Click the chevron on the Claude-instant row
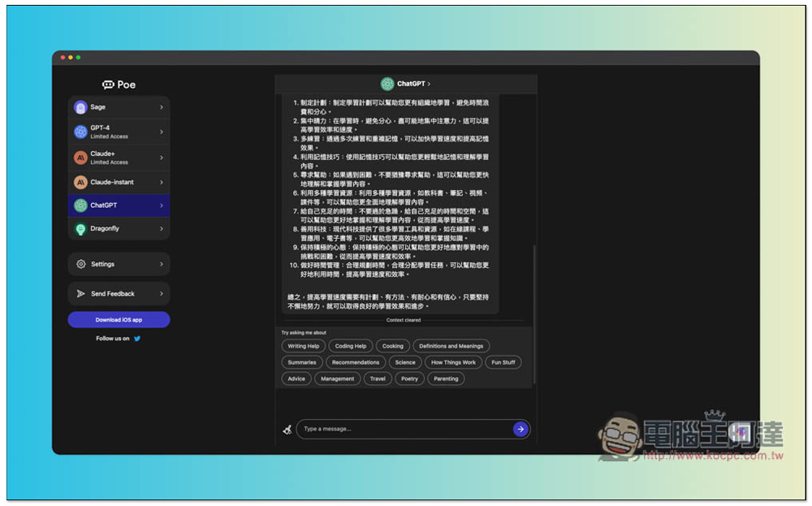Screen dimensions: 812x506 pyautogui.click(x=161, y=183)
